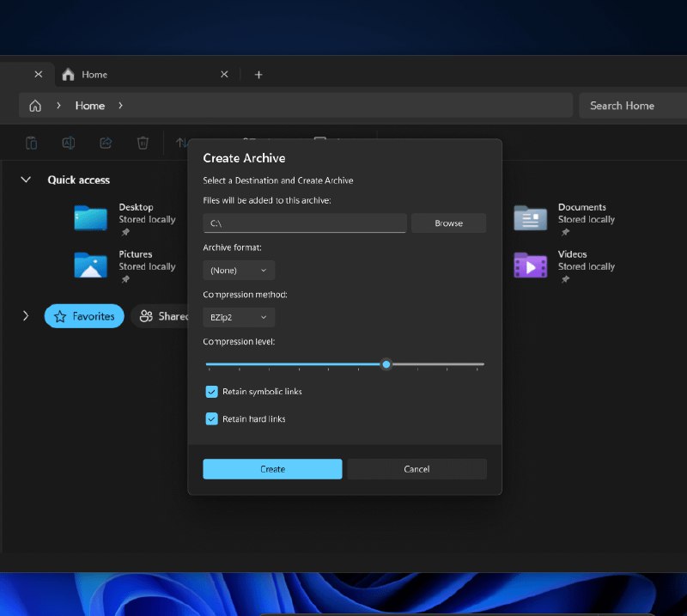Open the Documents folder icon

click(x=530, y=218)
